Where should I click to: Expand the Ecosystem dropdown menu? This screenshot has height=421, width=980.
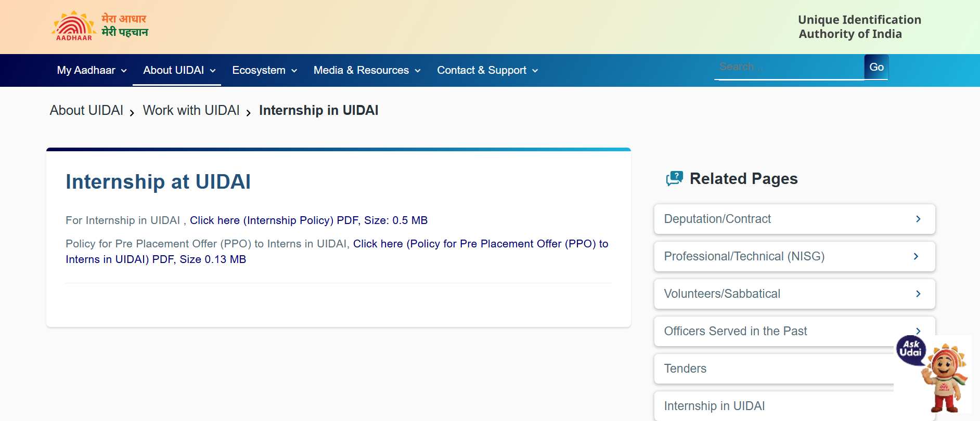coord(265,70)
